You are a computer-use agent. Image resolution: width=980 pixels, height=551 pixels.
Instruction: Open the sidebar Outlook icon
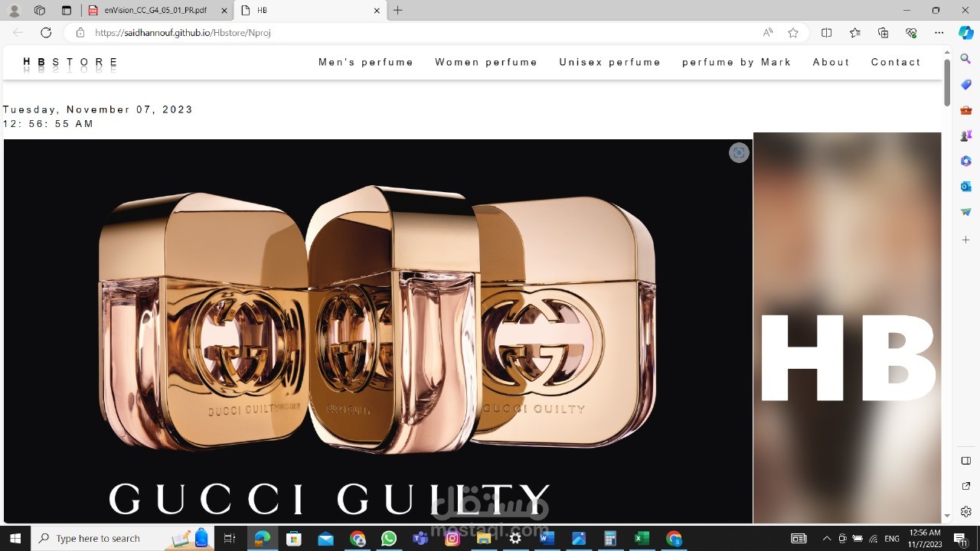point(966,187)
